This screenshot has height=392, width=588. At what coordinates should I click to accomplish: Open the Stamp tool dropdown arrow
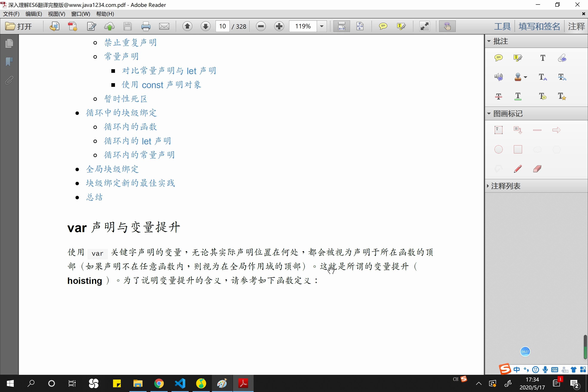[x=526, y=77]
